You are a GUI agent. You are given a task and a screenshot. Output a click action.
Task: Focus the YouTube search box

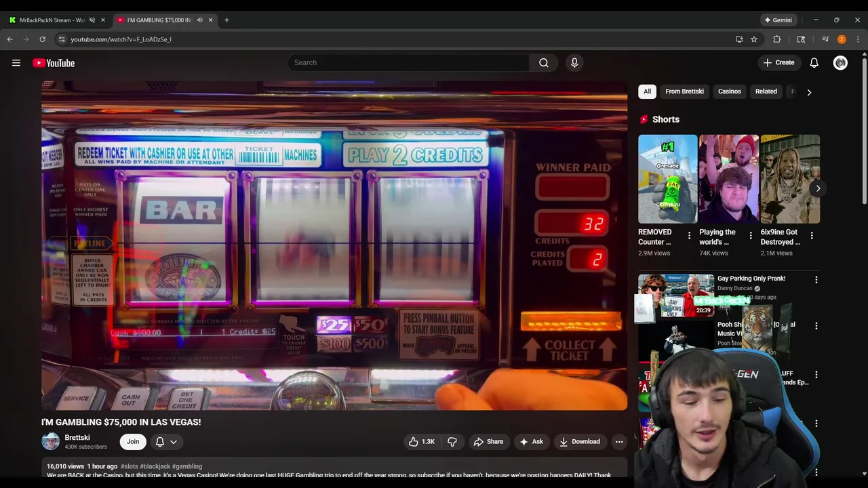click(x=408, y=62)
